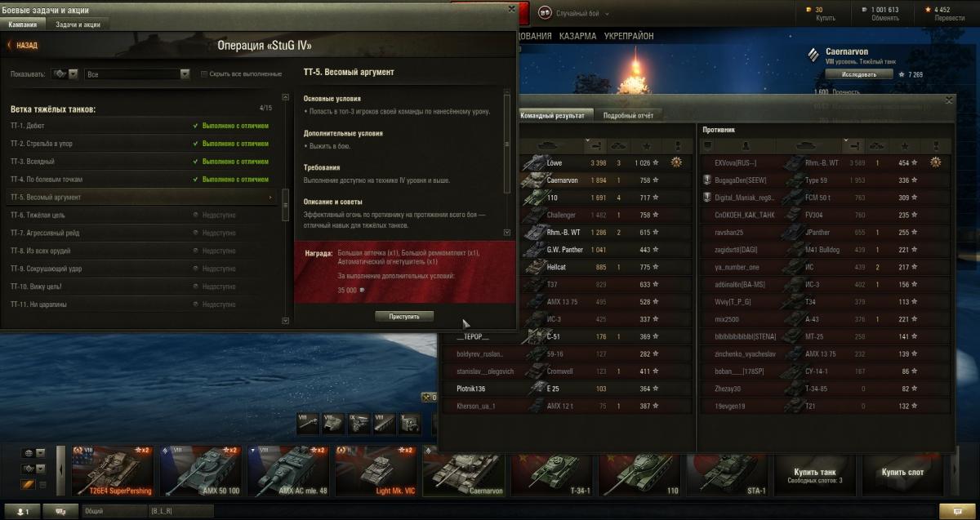Select STA-1 tank in carousel
The width and height of the screenshot is (980, 520).
[727, 476]
